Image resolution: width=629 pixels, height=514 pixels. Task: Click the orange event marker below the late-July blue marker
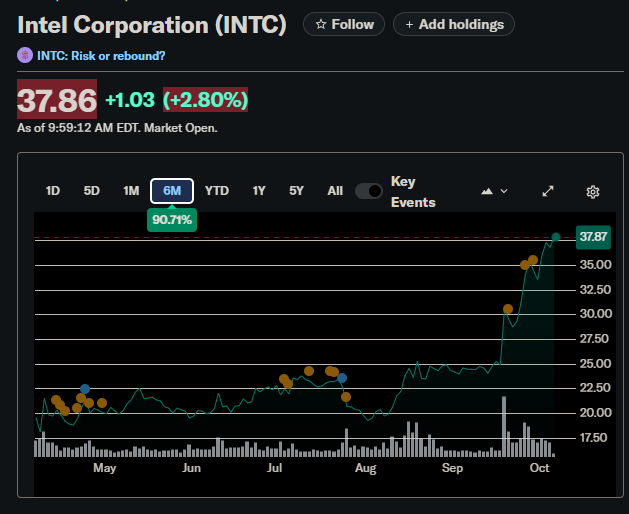point(346,397)
